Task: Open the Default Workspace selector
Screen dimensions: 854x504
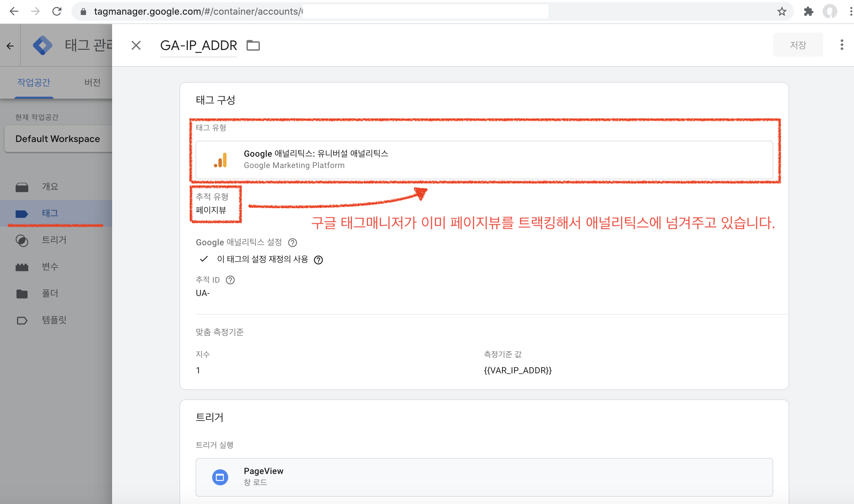Action: coord(58,139)
